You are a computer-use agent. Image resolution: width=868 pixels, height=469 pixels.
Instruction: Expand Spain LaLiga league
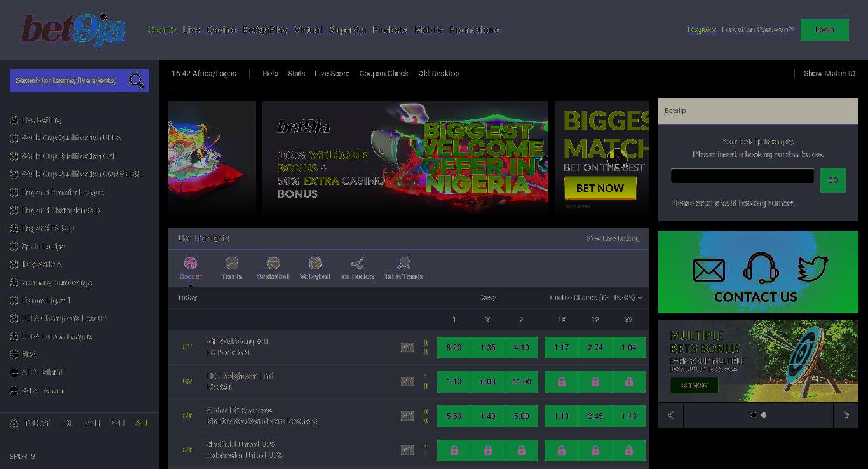pyautogui.click(x=43, y=246)
